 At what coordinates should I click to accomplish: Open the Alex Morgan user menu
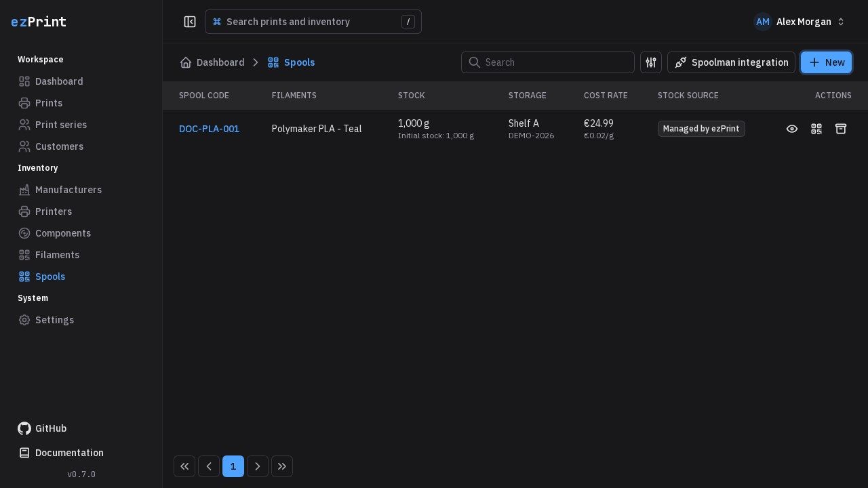(x=800, y=22)
